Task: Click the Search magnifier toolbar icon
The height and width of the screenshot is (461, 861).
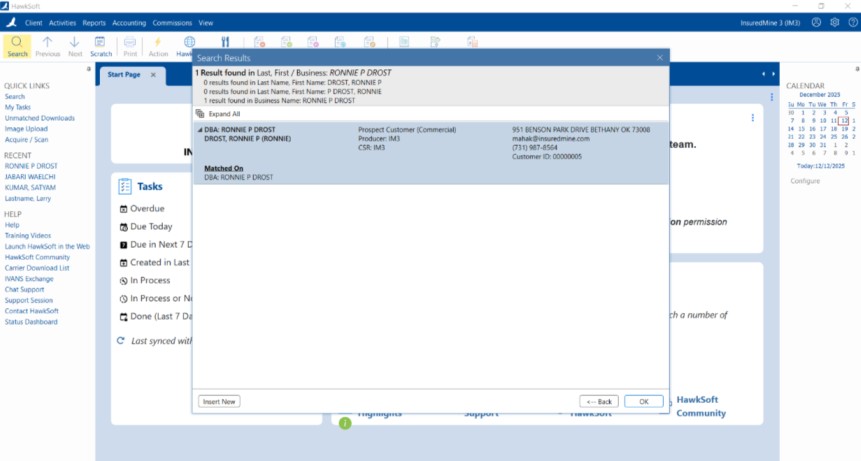Action: click(17, 43)
